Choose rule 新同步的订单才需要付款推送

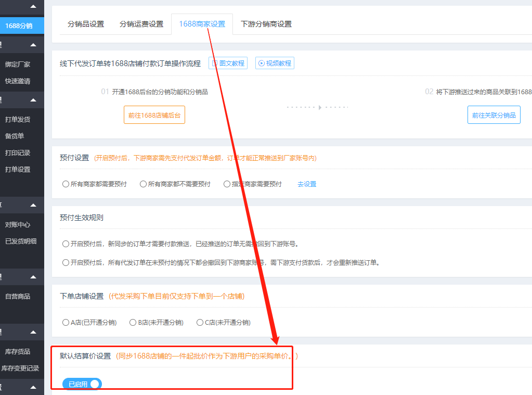(66, 244)
